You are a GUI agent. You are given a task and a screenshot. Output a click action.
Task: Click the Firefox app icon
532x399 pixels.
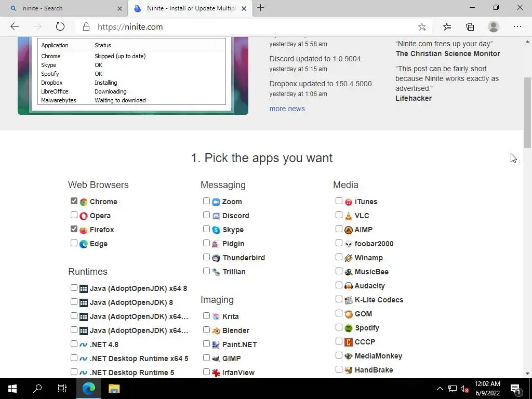click(x=84, y=230)
